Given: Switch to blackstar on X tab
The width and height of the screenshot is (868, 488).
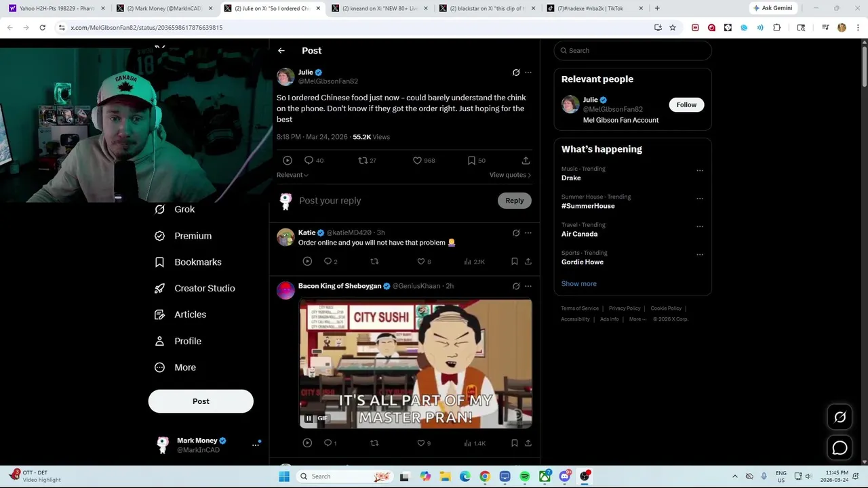Looking at the screenshot, I should [488, 8].
